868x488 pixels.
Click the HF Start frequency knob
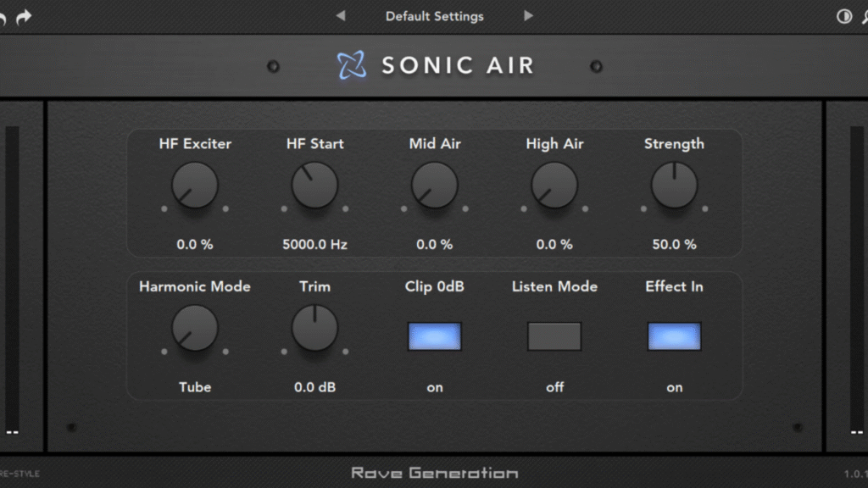314,186
